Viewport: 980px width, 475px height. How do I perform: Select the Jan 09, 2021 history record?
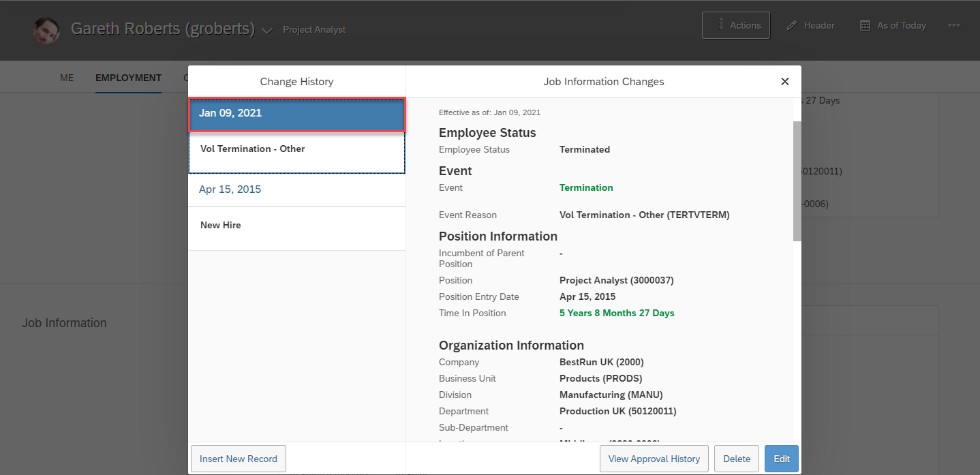click(x=297, y=114)
